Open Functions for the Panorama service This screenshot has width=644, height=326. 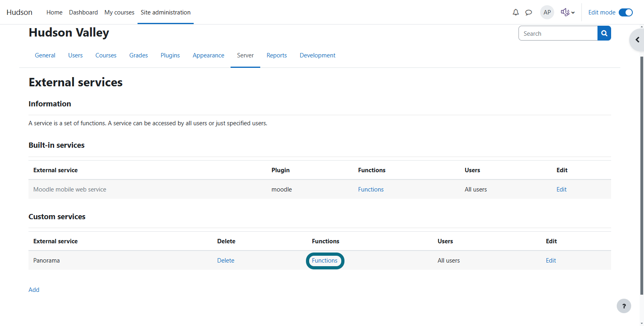(x=325, y=261)
